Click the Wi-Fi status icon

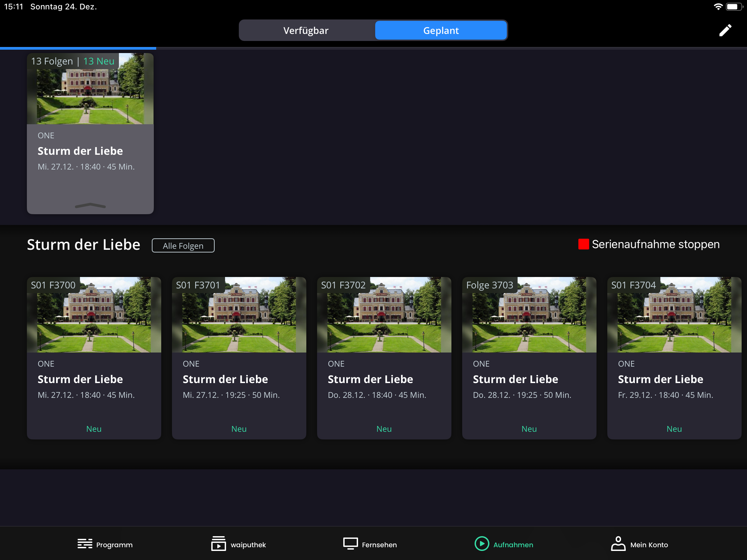[x=718, y=7]
